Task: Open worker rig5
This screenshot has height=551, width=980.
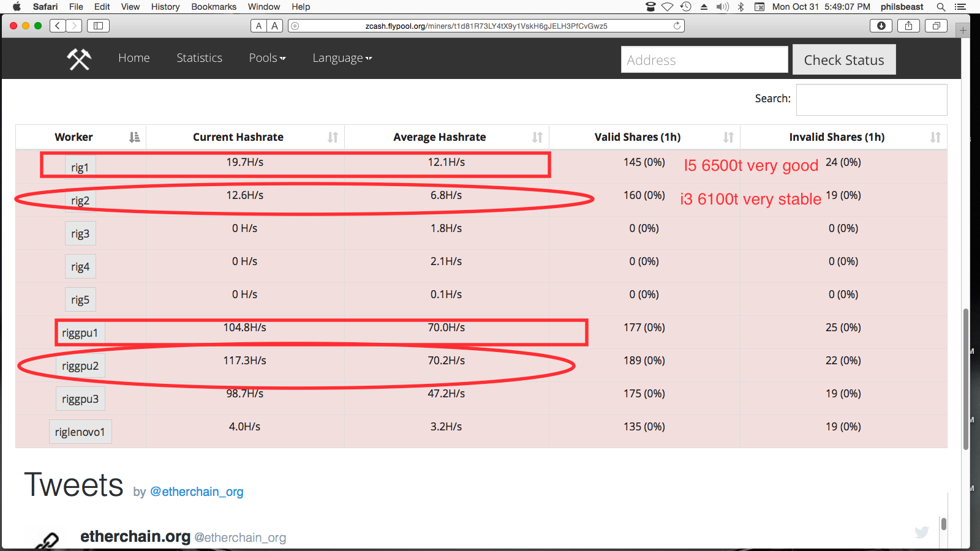Action: click(80, 299)
